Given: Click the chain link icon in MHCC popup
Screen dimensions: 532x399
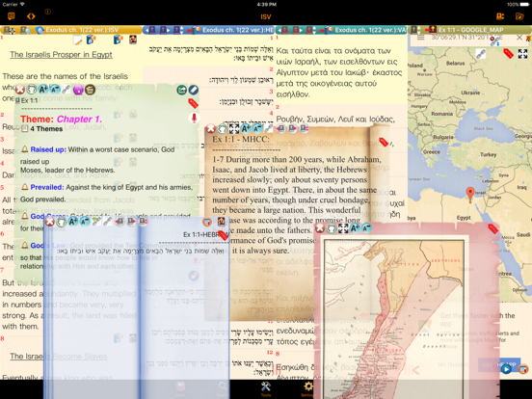Looking at the screenshot, I should click(x=269, y=128).
